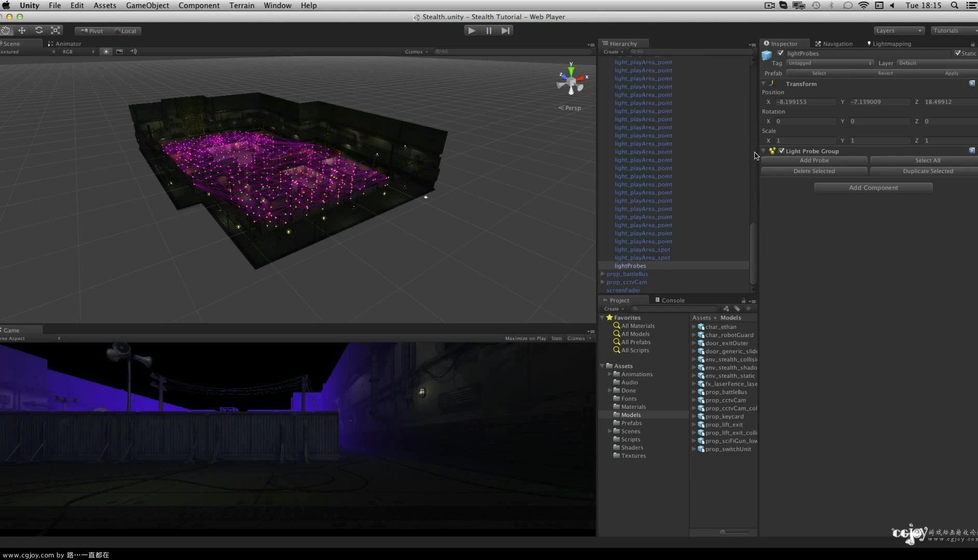Toggle scene audio speaker icon

(133, 51)
